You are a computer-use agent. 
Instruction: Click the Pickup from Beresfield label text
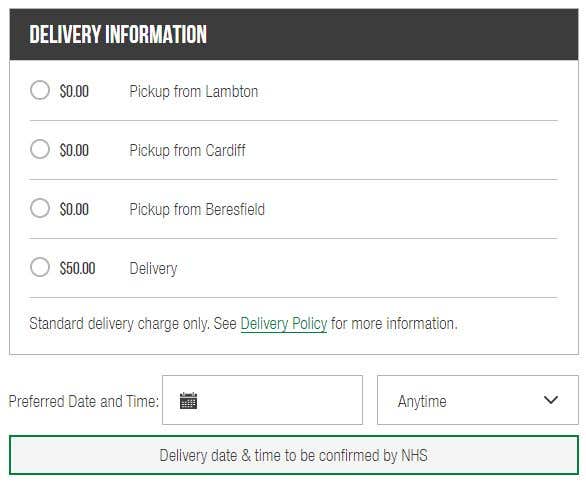197,210
